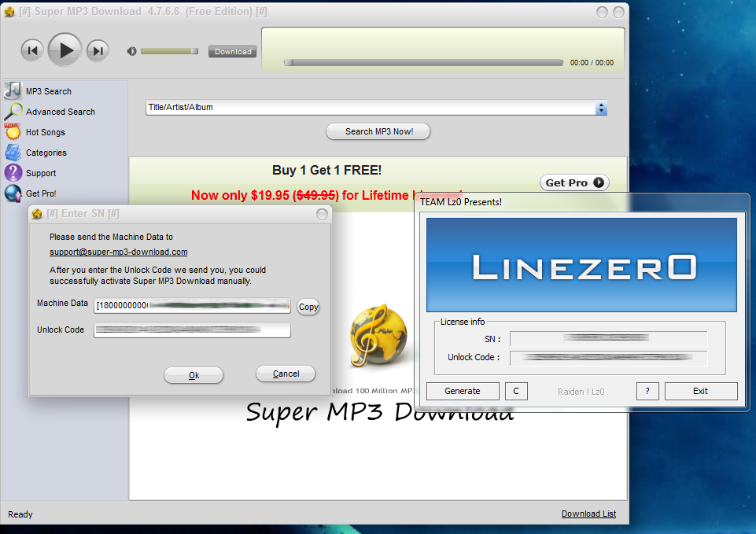Select Get Pro! in sidebar
The width and height of the screenshot is (756, 534).
tap(41, 193)
